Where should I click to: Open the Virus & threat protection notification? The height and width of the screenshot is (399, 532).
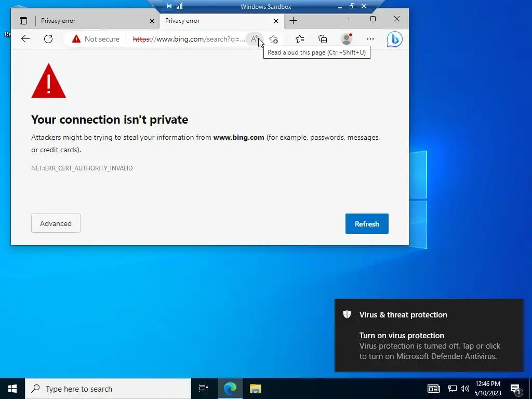click(429, 335)
